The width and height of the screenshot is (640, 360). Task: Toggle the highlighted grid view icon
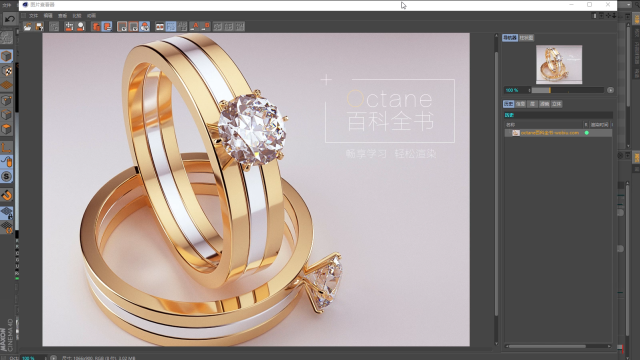(171, 27)
